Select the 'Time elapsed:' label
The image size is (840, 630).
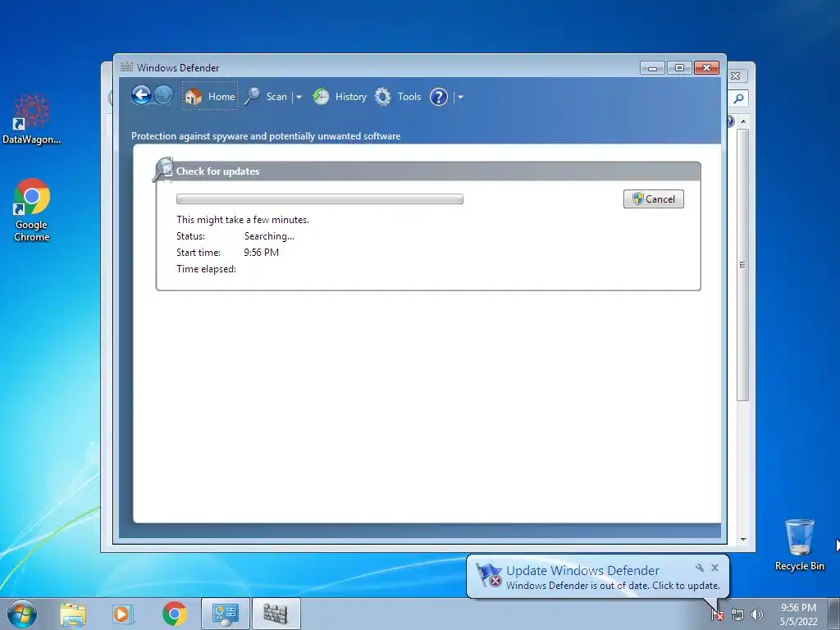(206, 269)
